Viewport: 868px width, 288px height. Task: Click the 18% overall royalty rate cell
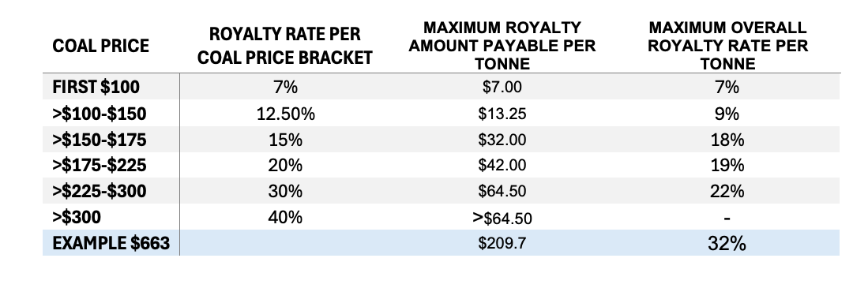pos(727,140)
